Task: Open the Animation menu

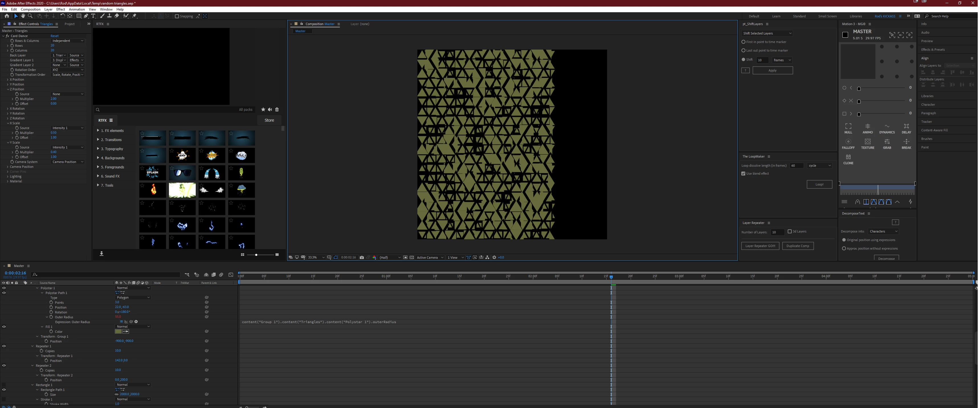Action: 76,9
